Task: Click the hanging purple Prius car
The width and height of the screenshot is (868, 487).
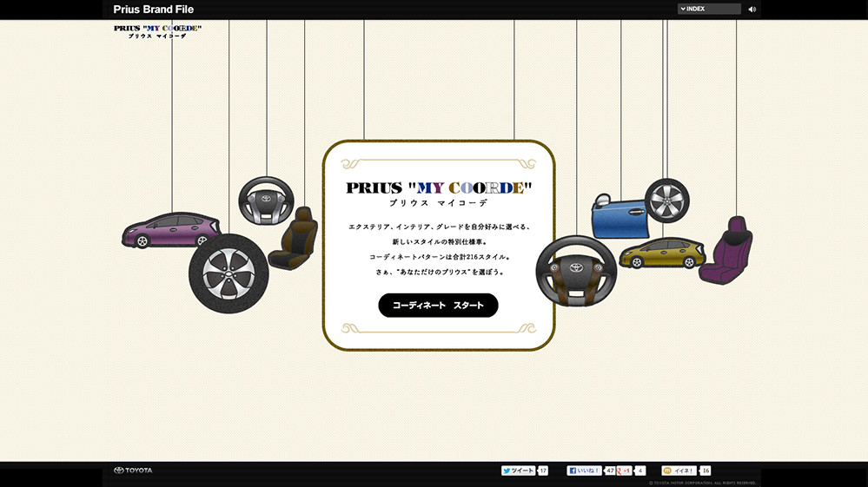Action: (x=172, y=230)
